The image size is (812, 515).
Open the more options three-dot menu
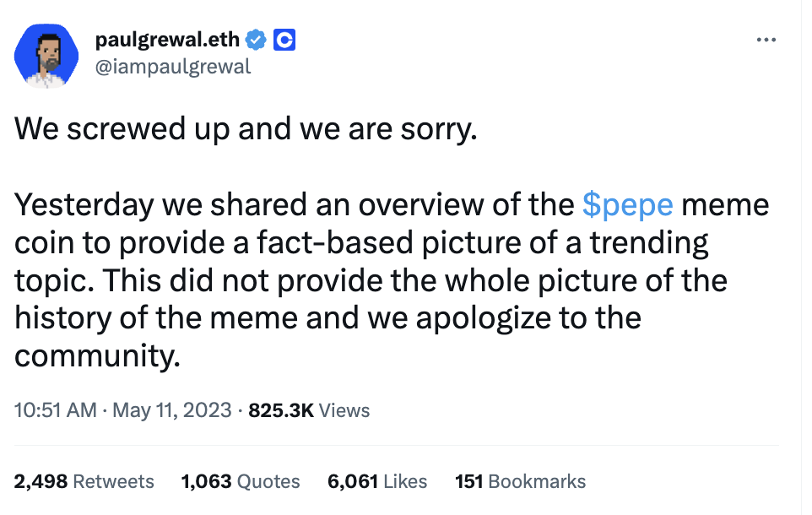click(766, 40)
